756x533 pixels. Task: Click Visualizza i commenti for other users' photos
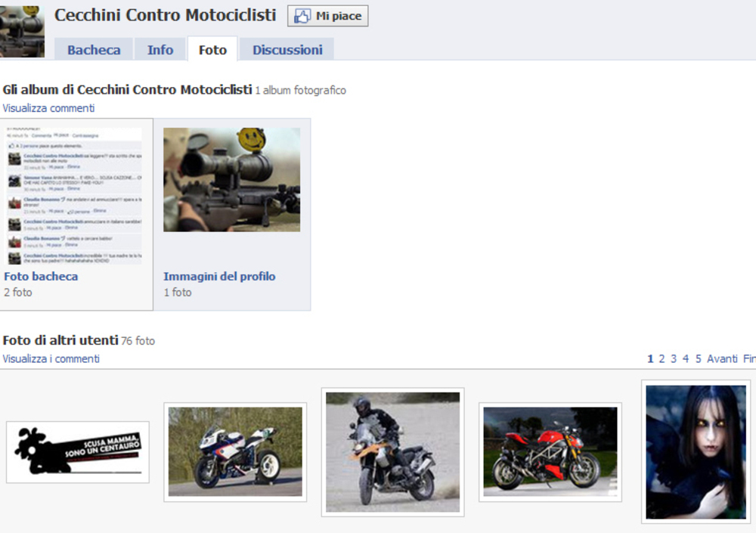click(x=51, y=359)
